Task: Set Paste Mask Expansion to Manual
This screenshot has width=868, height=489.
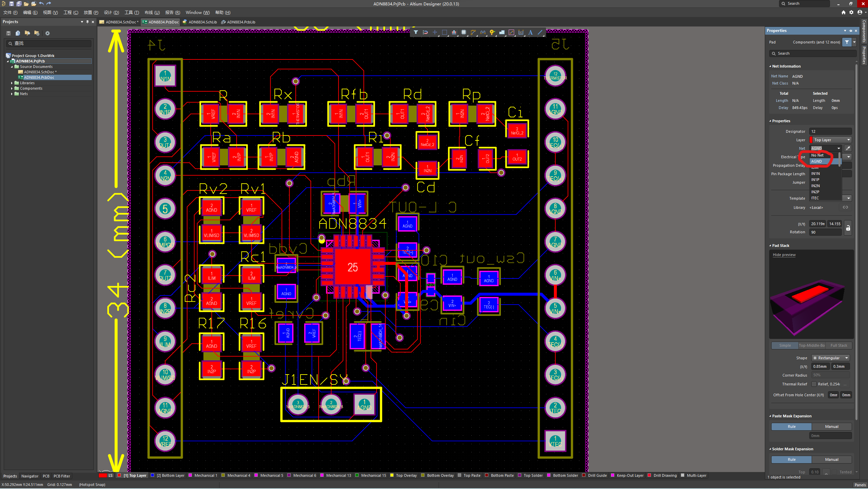Action: click(x=831, y=427)
